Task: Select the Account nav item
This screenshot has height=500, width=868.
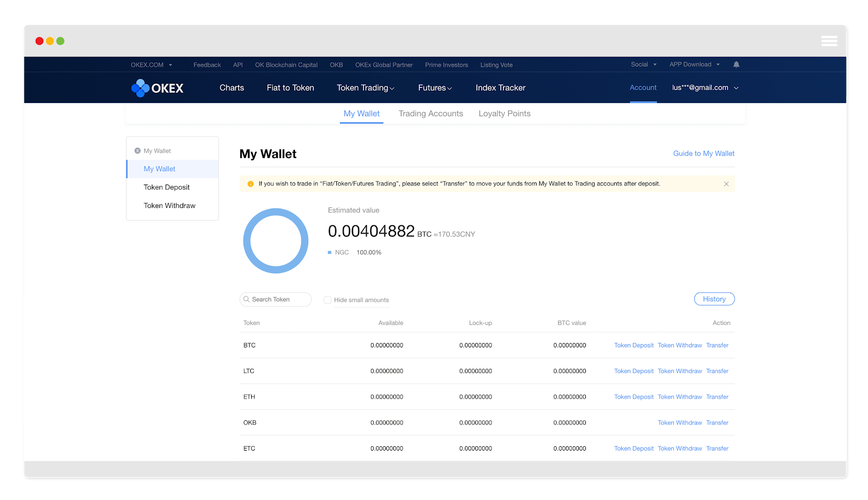Action: click(643, 87)
